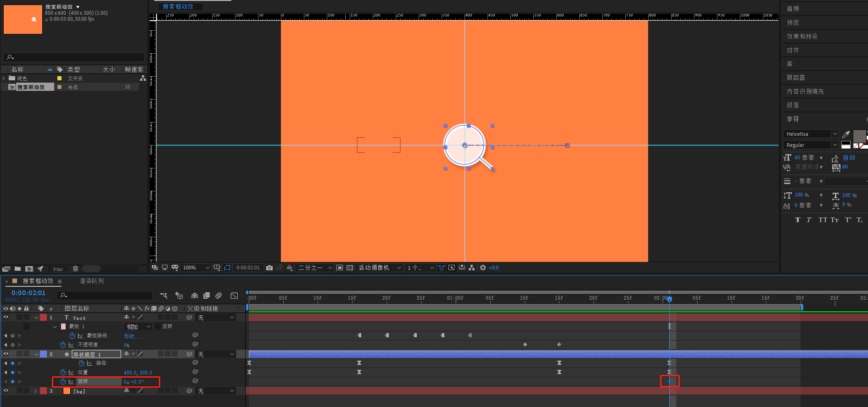Toggle the 不透明度 stopwatch

click(63, 345)
